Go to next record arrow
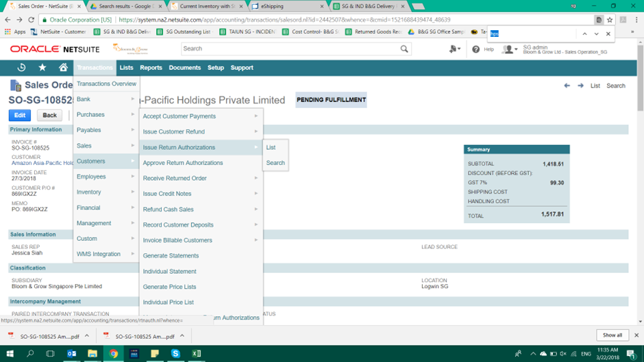The image size is (644, 362). point(580,86)
